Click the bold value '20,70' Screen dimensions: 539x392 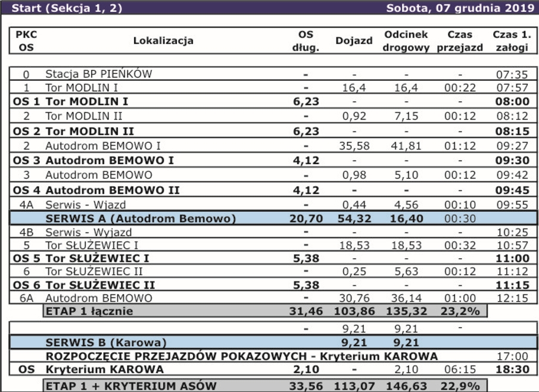(306, 218)
